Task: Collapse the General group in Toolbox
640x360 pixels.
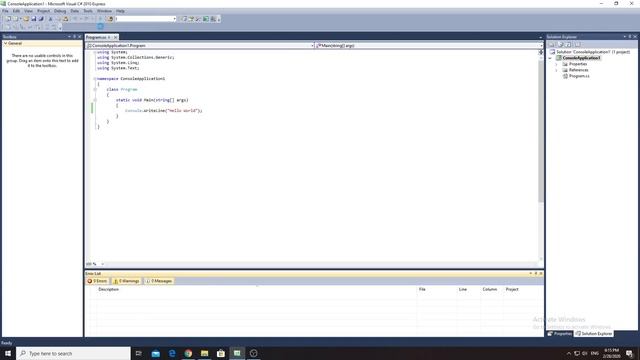Action: pos(5,43)
